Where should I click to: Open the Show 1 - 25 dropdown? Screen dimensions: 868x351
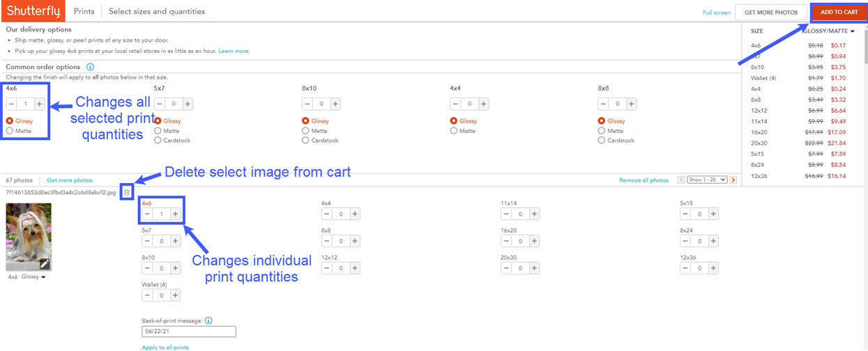point(707,180)
